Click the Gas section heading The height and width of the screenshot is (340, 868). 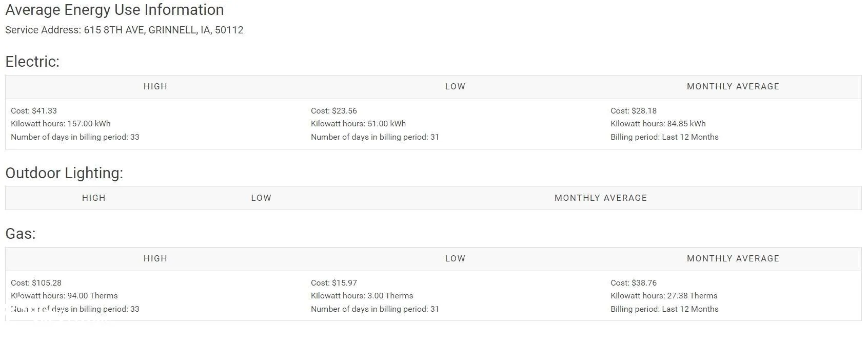(x=21, y=234)
